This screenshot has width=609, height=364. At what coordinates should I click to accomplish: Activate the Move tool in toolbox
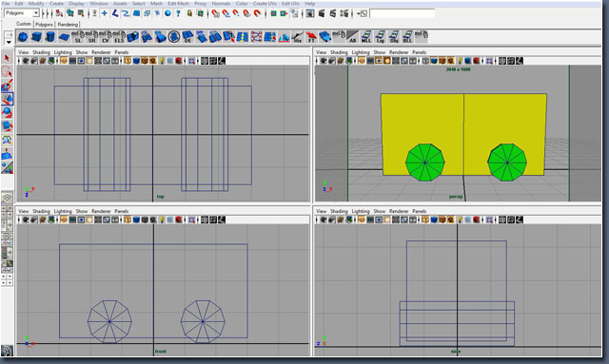(7, 99)
